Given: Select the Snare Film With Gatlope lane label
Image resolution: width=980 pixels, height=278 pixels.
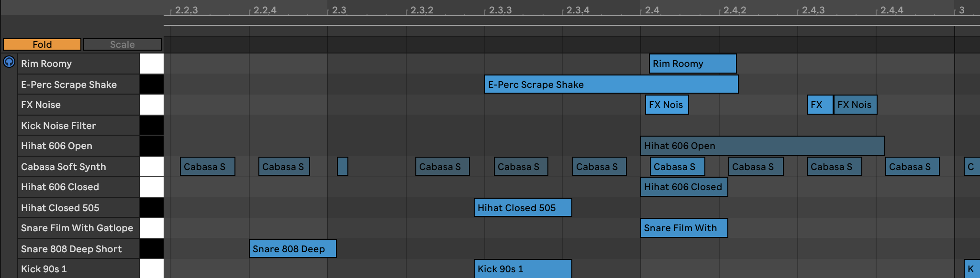Looking at the screenshot, I should (x=78, y=228).
